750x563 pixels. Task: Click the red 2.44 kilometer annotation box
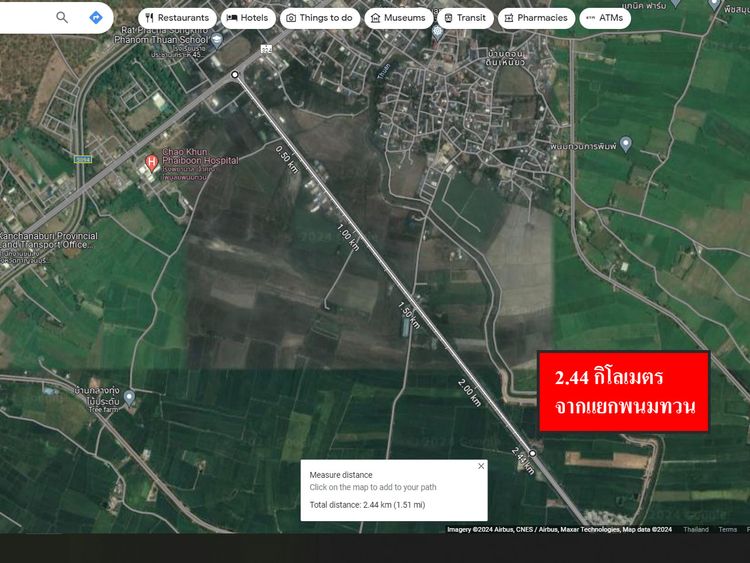623,392
